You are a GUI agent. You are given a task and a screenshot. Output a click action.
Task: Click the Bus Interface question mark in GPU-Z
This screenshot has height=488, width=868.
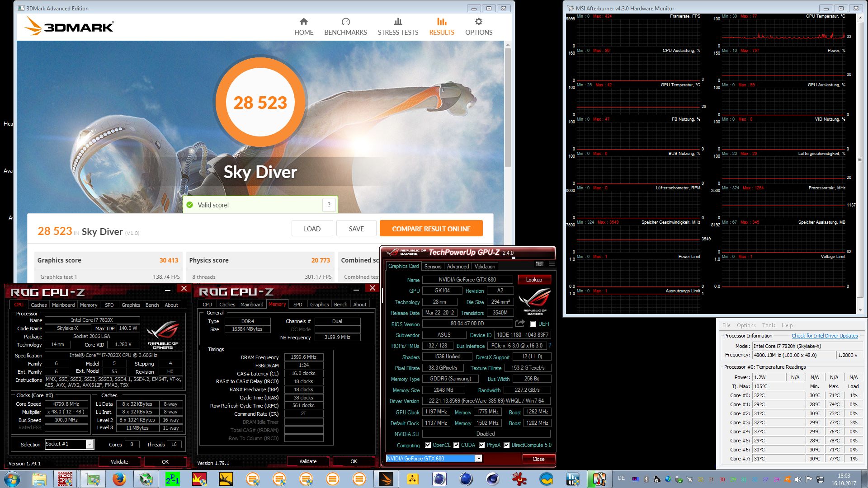(550, 346)
